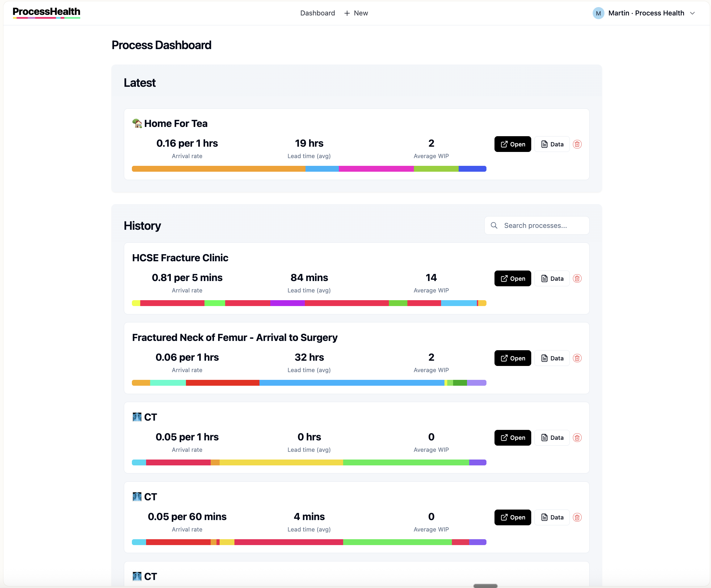
Task: Create a new process via New
Action: coord(356,13)
